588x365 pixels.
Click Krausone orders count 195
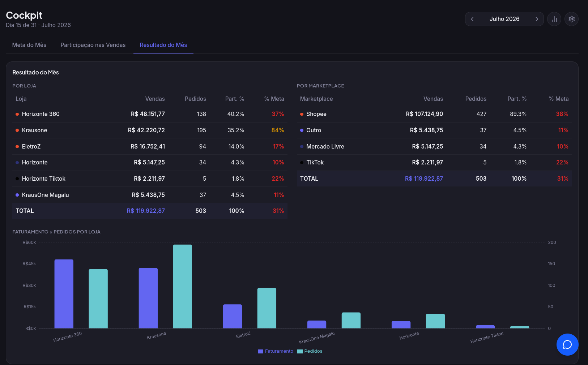[x=202, y=130]
